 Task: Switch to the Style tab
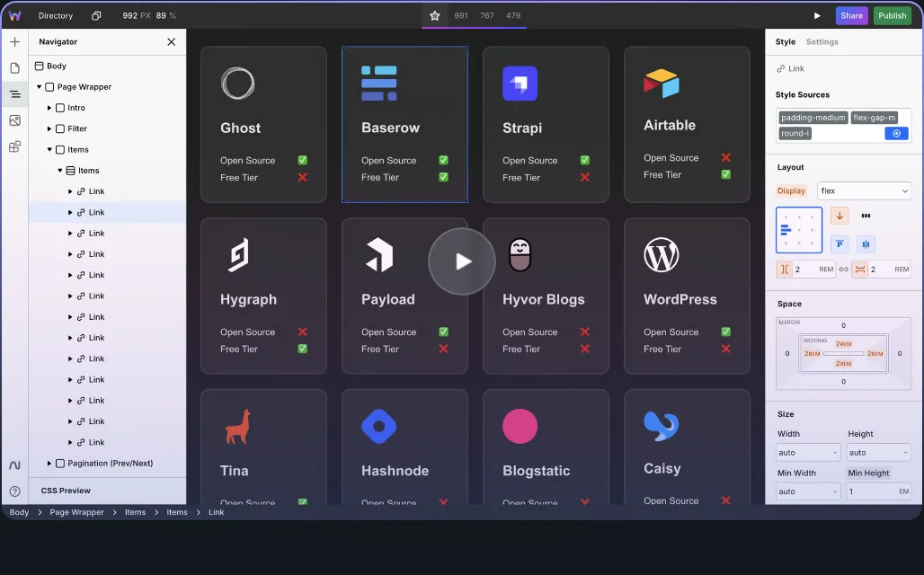[785, 42]
